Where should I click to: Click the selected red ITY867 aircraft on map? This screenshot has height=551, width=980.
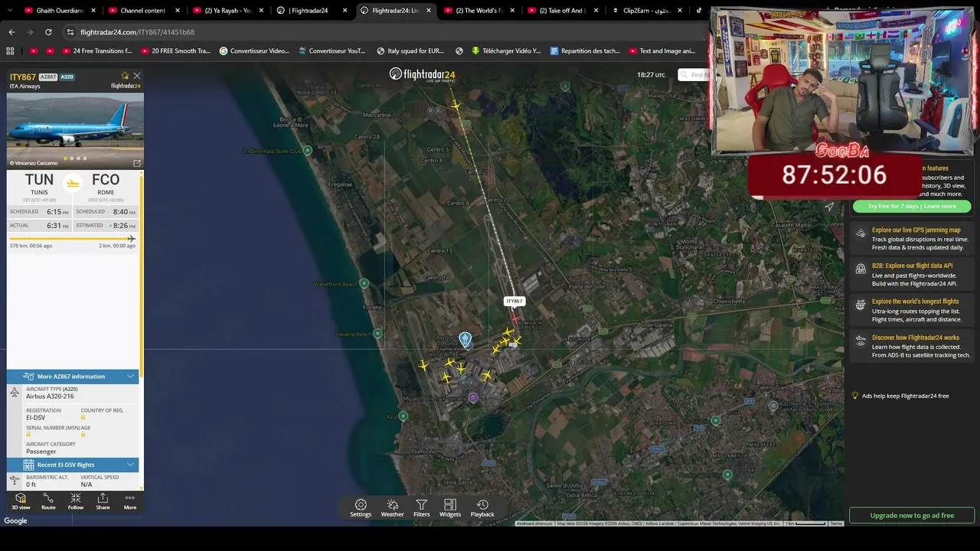(x=514, y=318)
